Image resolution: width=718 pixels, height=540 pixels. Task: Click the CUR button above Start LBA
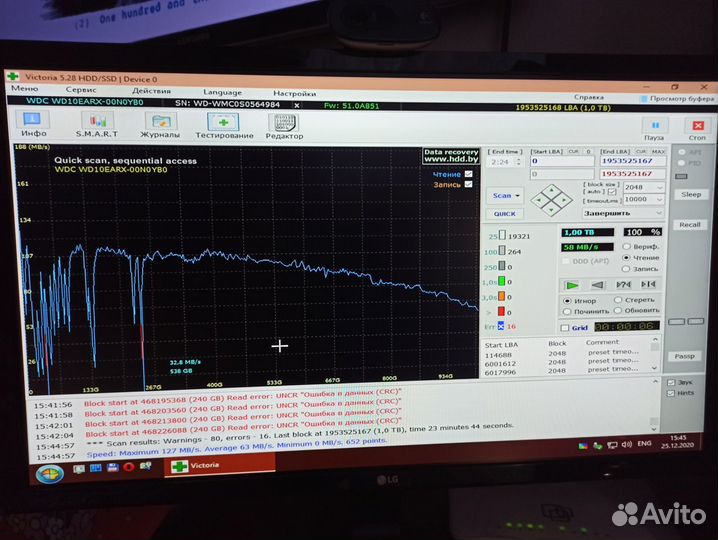point(573,151)
